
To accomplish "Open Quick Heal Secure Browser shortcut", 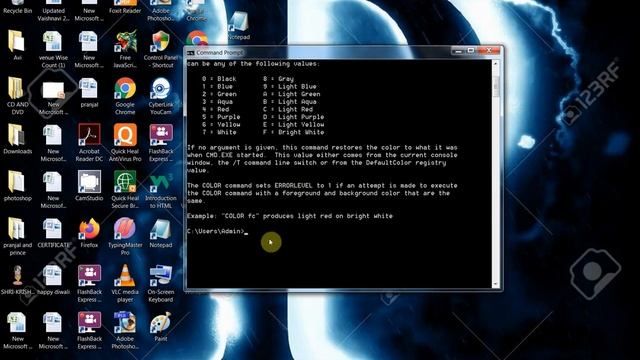I will [x=125, y=190].
